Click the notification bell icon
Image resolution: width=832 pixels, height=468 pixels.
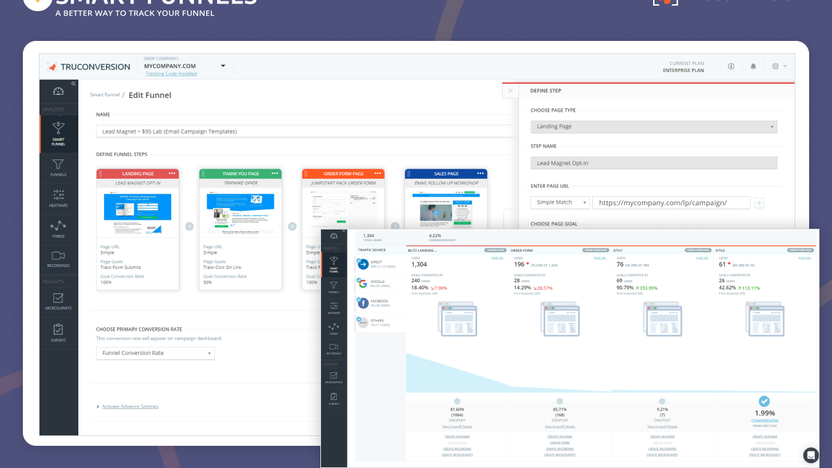coord(753,67)
